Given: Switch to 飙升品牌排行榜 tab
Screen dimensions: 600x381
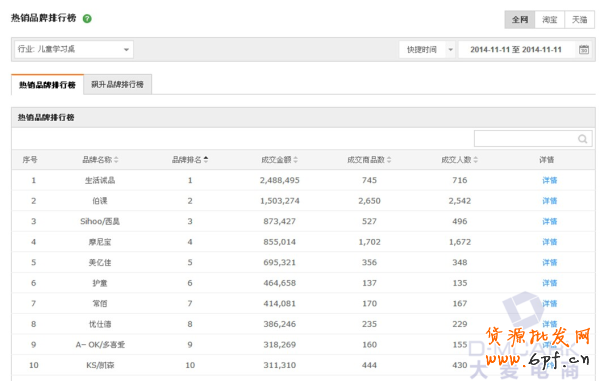Looking at the screenshot, I should click(117, 85).
